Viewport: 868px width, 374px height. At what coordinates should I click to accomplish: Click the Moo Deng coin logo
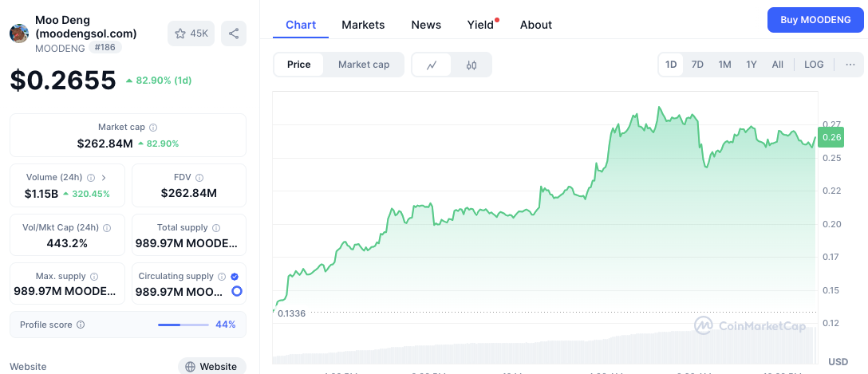click(x=19, y=33)
